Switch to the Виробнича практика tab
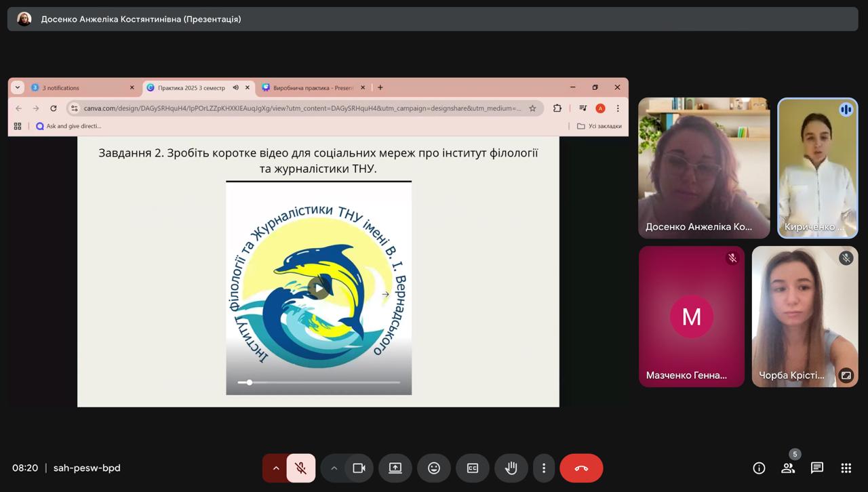 click(x=313, y=87)
